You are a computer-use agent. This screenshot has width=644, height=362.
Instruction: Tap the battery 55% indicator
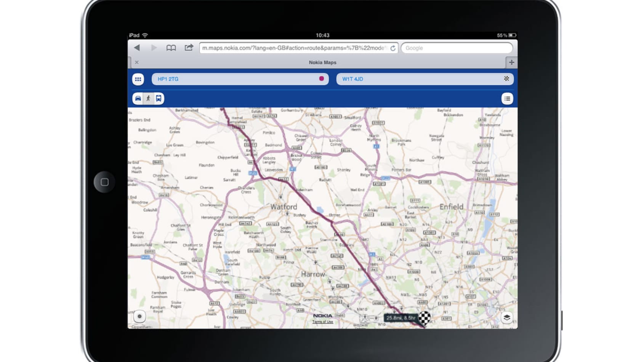click(506, 35)
